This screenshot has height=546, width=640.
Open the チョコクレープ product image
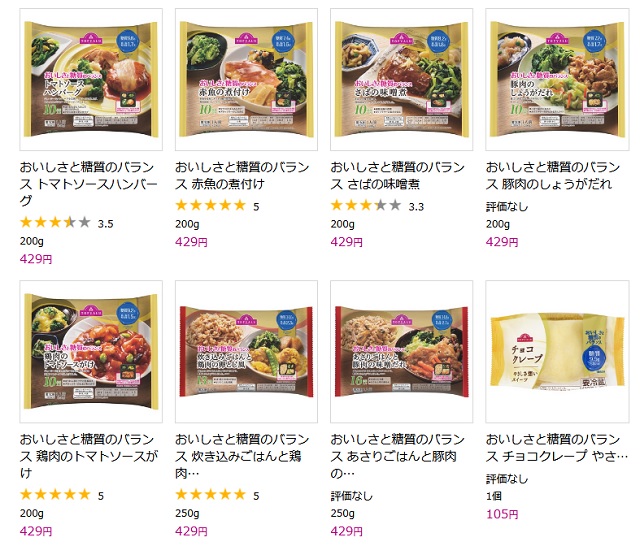click(557, 351)
